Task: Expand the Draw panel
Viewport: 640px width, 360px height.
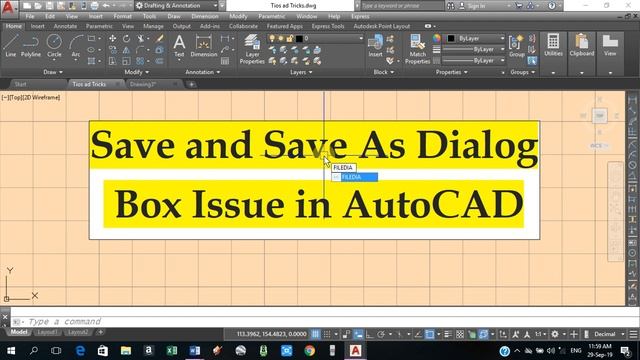Action: pyautogui.click(x=53, y=72)
